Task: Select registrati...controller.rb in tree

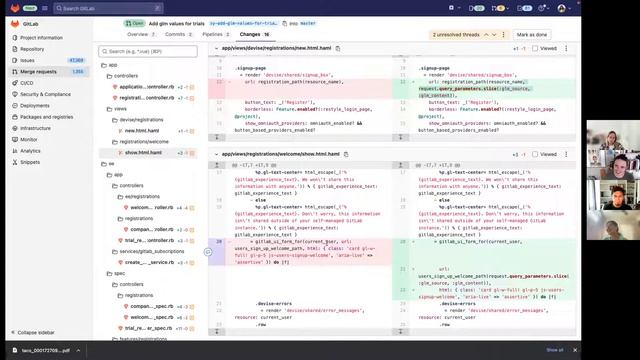Action: [147, 98]
